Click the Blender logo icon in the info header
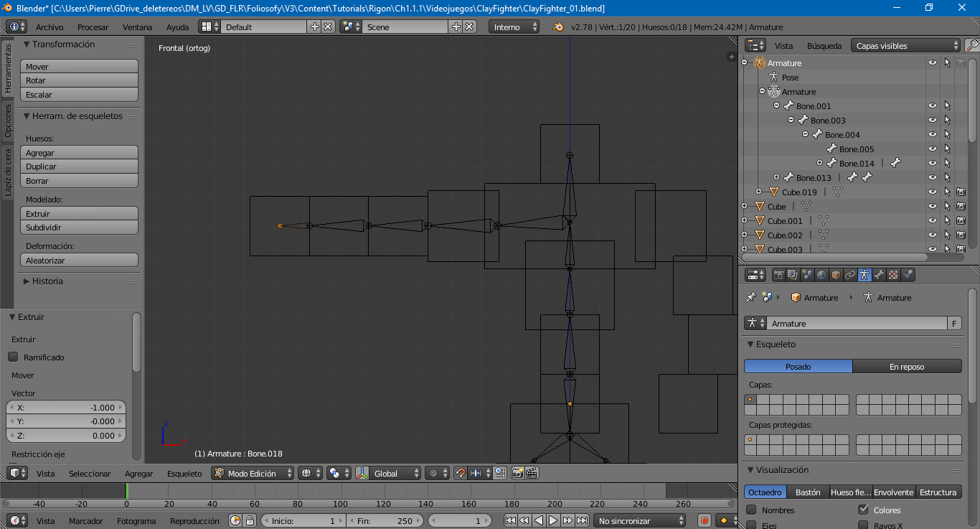This screenshot has width=980, height=529. (558, 27)
